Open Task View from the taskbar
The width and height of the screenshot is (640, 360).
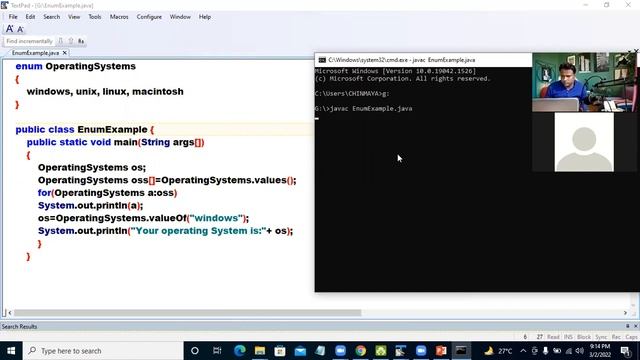(217, 351)
